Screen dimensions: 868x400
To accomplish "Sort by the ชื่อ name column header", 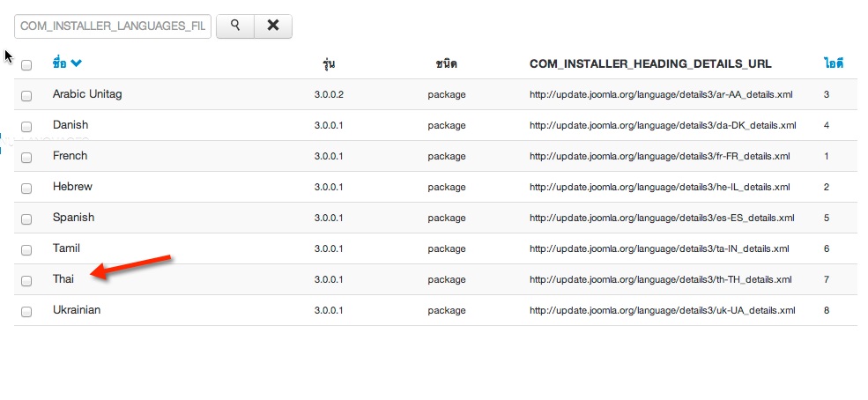I will coord(60,63).
